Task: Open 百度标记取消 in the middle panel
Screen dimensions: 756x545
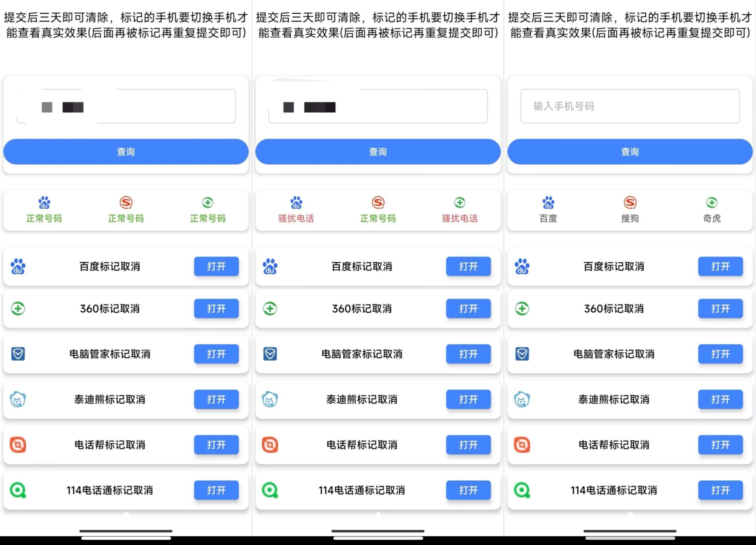Action: 468,266
